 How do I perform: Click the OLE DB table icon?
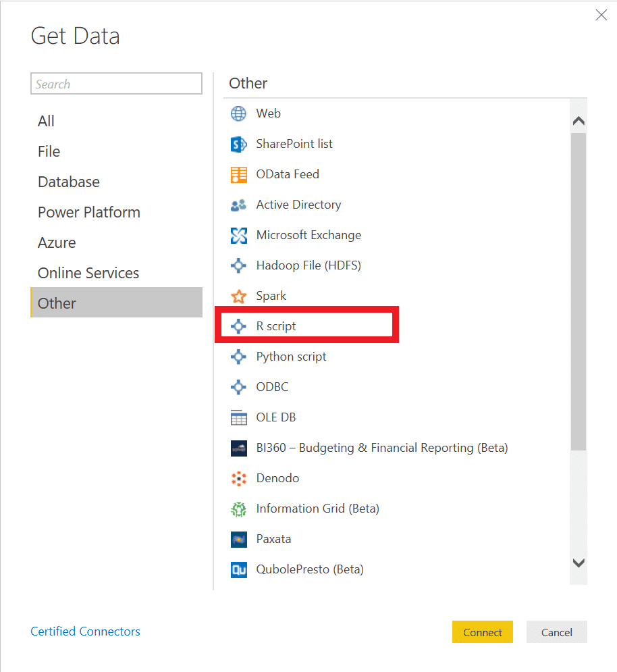(x=239, y=417)
